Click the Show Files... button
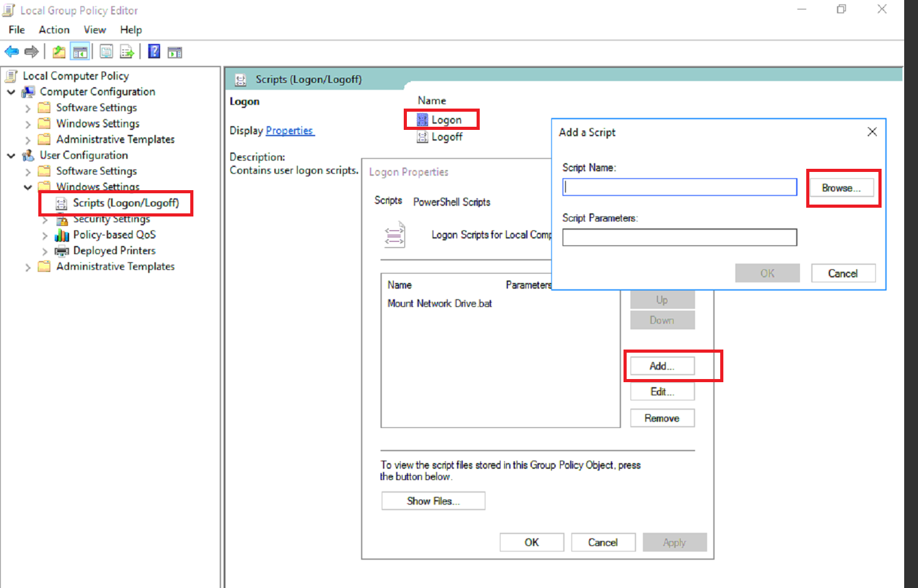Viewport: 918px width, 588px height. pos(433,501)
